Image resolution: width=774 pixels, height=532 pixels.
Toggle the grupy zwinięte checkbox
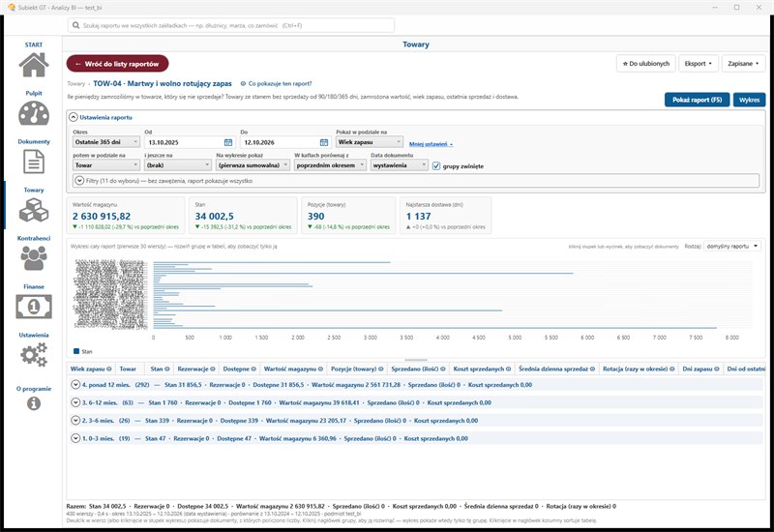pyautogui.click(x=436, y=165)
